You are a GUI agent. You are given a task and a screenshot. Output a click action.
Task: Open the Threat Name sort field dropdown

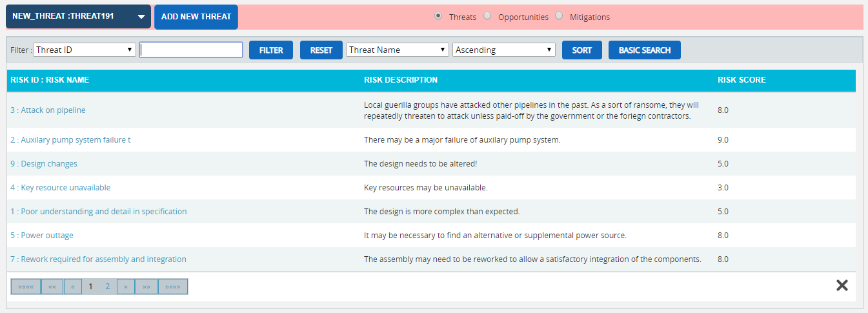(398, 50)
